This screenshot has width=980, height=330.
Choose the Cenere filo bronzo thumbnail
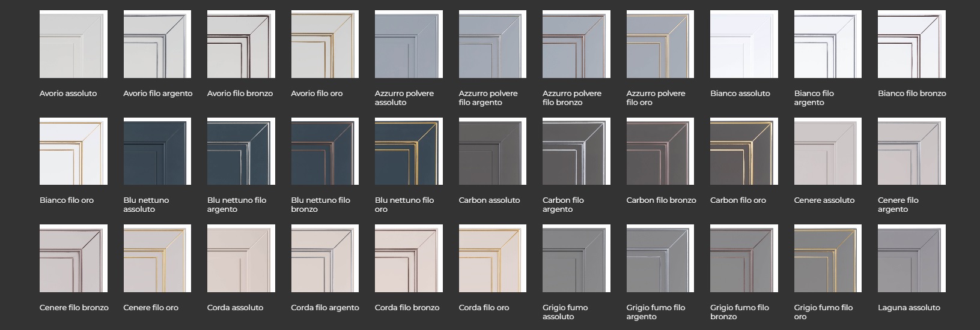tap(73, 259)
